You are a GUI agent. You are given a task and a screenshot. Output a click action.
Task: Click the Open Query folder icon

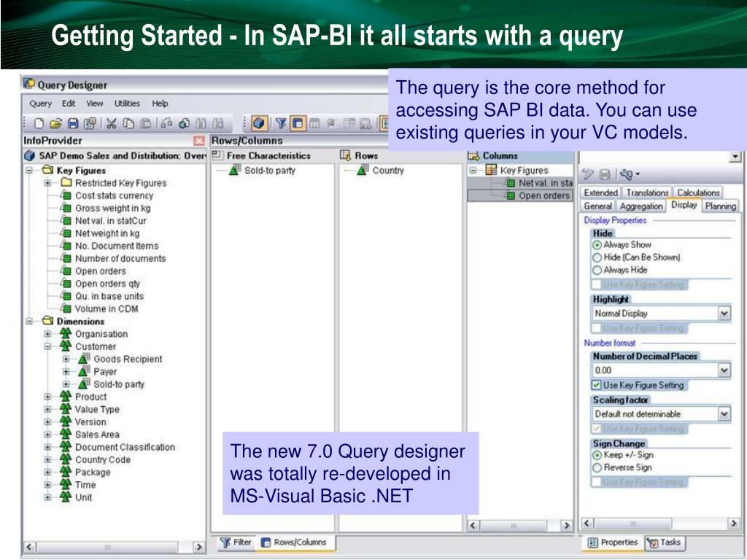55,124
